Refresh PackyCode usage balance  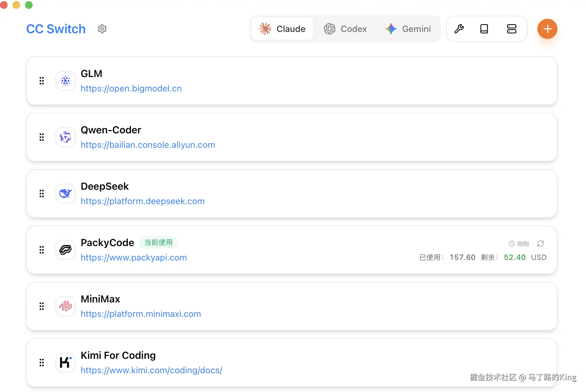541,244
